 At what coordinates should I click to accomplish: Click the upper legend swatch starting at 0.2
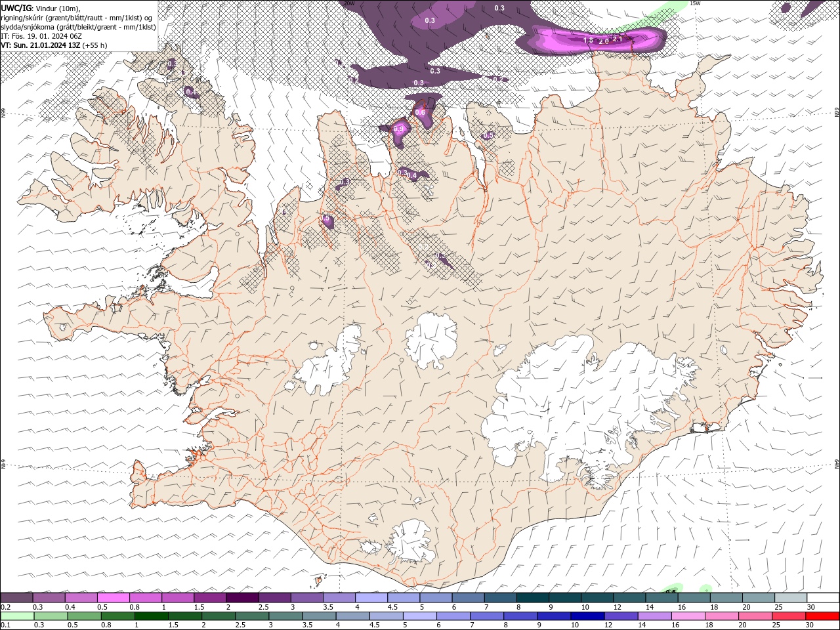(x=16, y=598)
